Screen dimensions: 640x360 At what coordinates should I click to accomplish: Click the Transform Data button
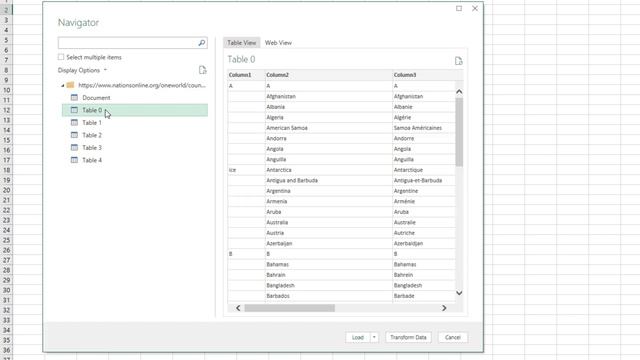pos(408,337)
